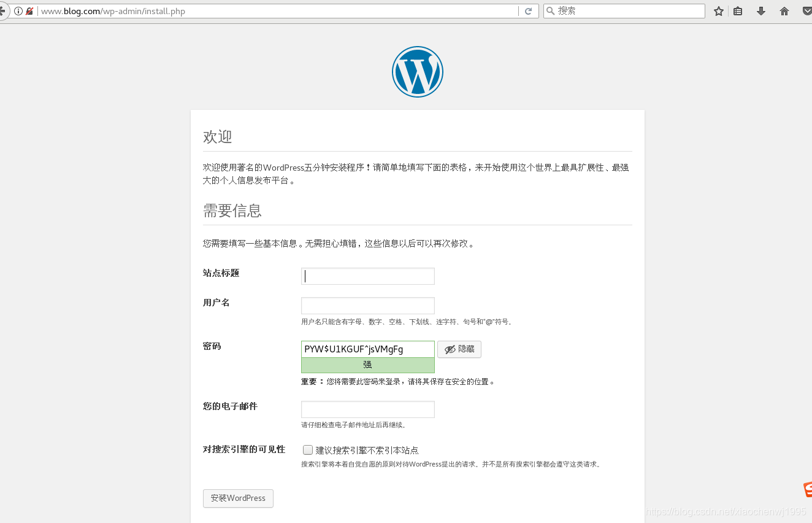Click the orange S icon at right edge
Viewport: 812px width, 523px height.
808,489
